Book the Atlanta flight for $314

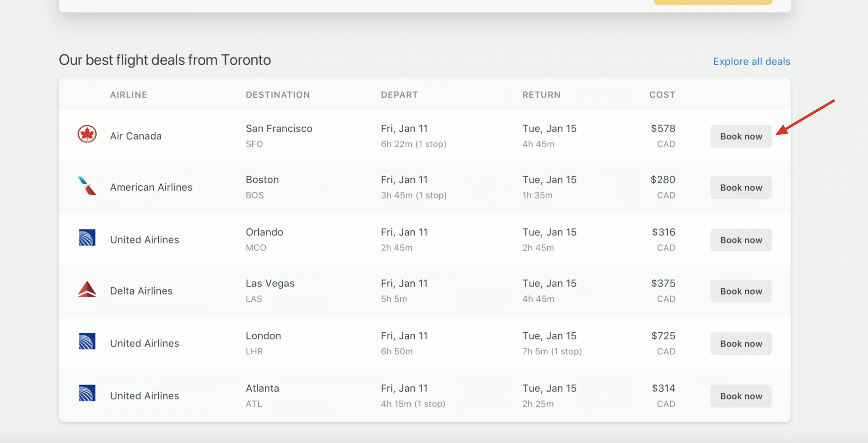coord(741,396)
